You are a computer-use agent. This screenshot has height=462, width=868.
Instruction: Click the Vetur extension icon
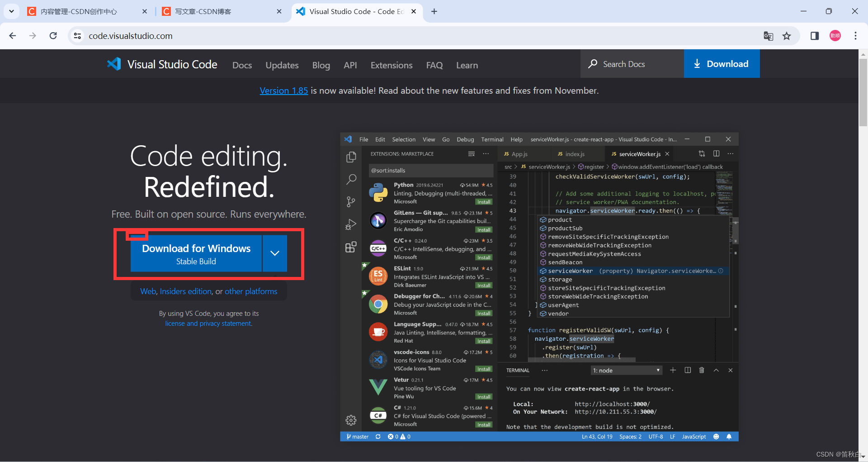pyautogui.click(x=378, y=387)
